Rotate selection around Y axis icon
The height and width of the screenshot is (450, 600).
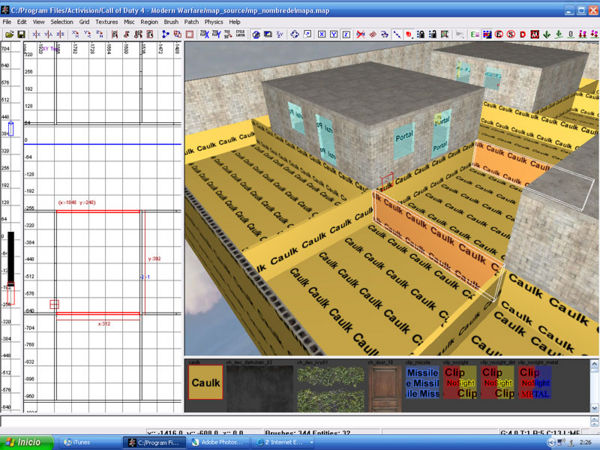[x=88, y=34]
